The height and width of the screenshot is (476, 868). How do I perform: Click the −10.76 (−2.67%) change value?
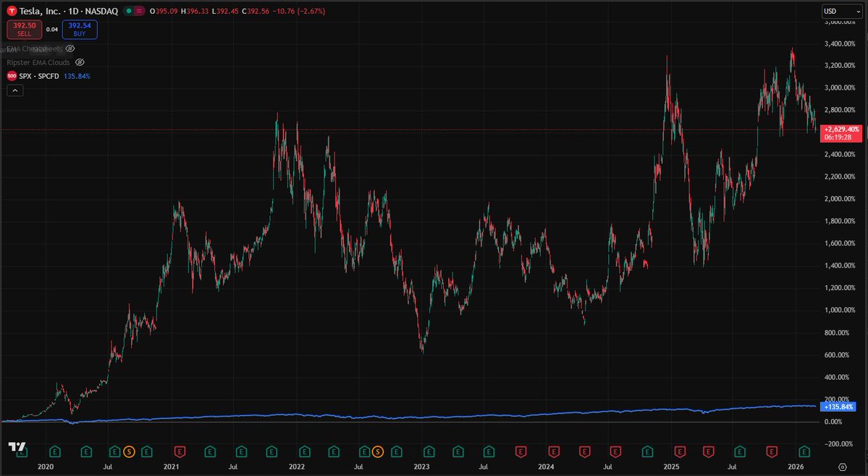[x=299, y=11]
